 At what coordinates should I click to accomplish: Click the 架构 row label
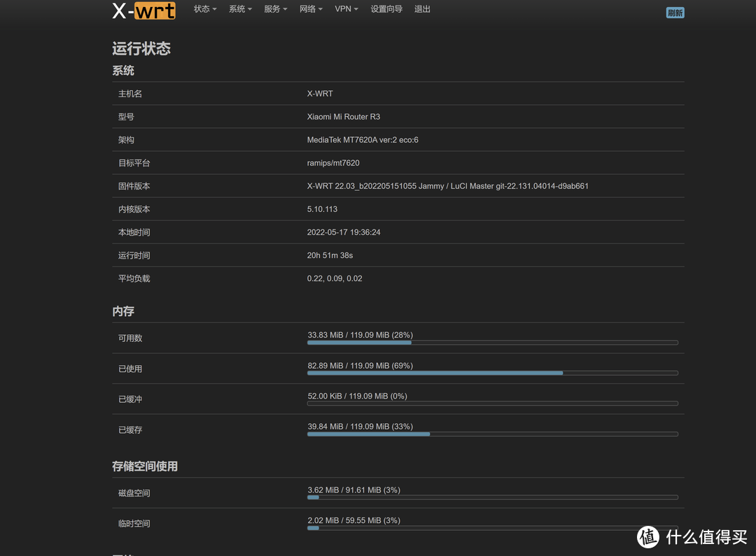pyautogui.click(x=126, y=140)
